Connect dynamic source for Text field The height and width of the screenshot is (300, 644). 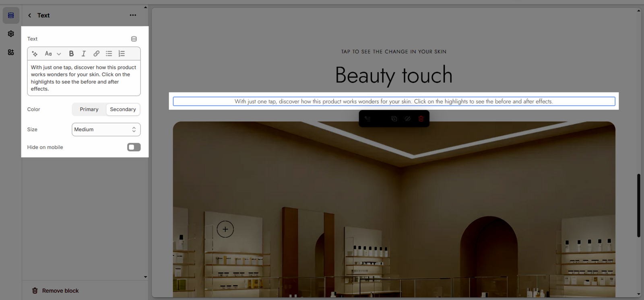coord(134,39)
